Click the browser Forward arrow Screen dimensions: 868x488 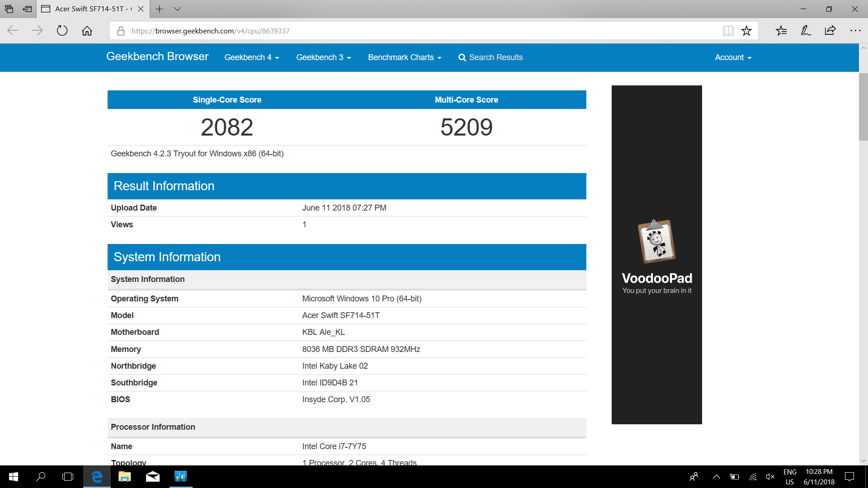(38, 31)
